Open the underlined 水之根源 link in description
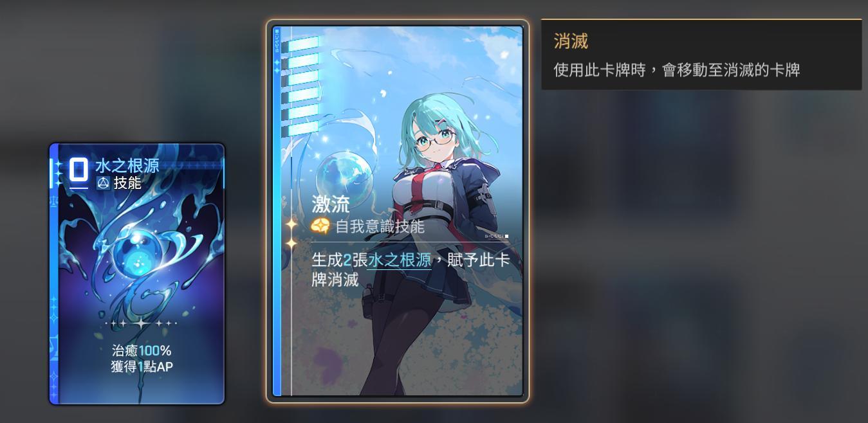Viewport: 868px width, 423px height. 399,260
